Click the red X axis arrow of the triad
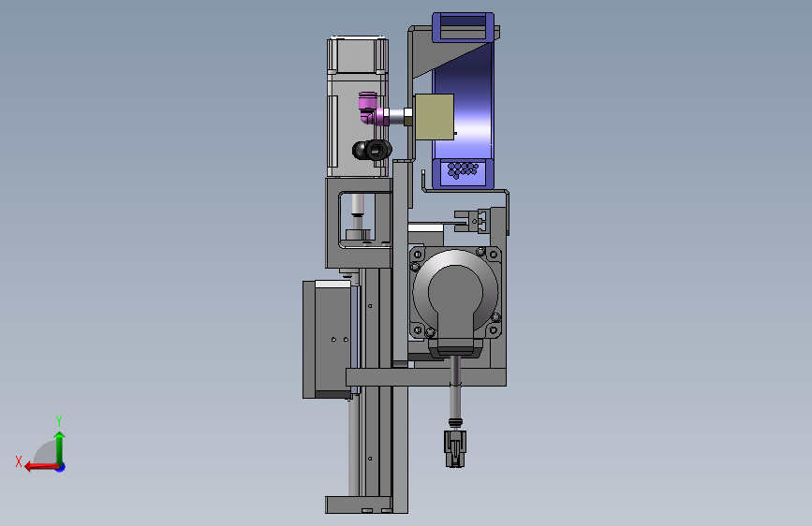The image size is (812, 526). 41,467
